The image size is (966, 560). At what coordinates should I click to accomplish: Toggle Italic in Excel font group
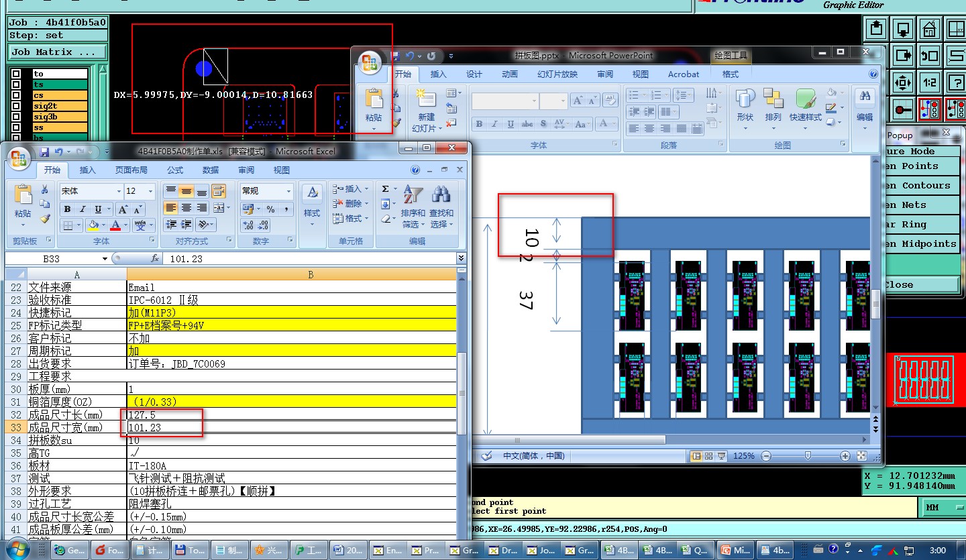83,209
